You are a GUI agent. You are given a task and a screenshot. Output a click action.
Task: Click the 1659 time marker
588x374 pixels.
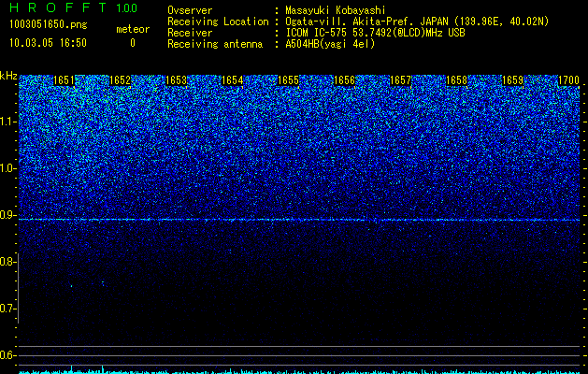(512, 80)
